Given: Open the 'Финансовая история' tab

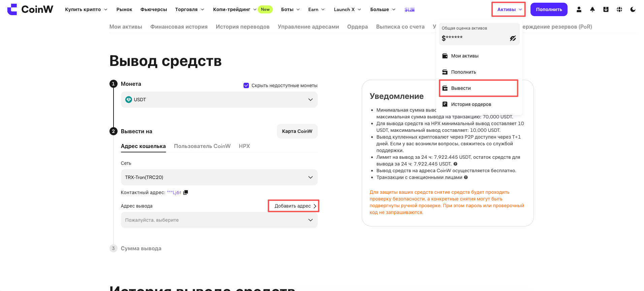Looking at the screenshot, I should [179, 27].
